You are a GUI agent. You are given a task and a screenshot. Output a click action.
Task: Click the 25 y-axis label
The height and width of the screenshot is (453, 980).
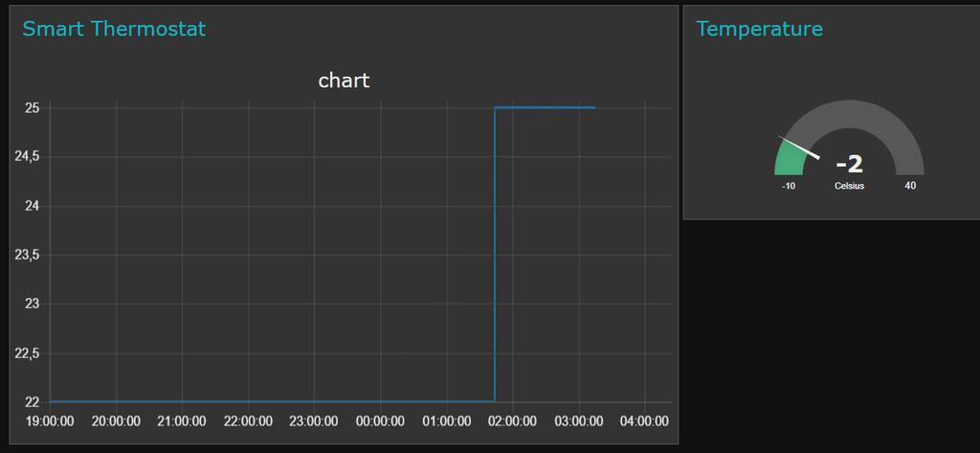(33, 108)
